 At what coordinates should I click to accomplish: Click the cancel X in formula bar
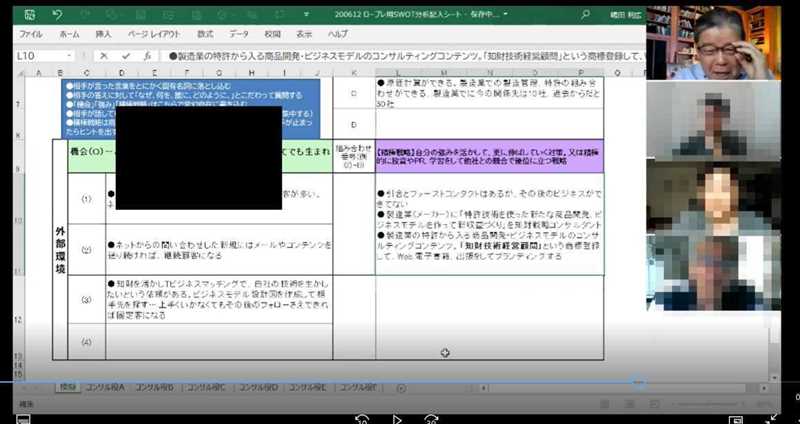click(x=104, y=56)
